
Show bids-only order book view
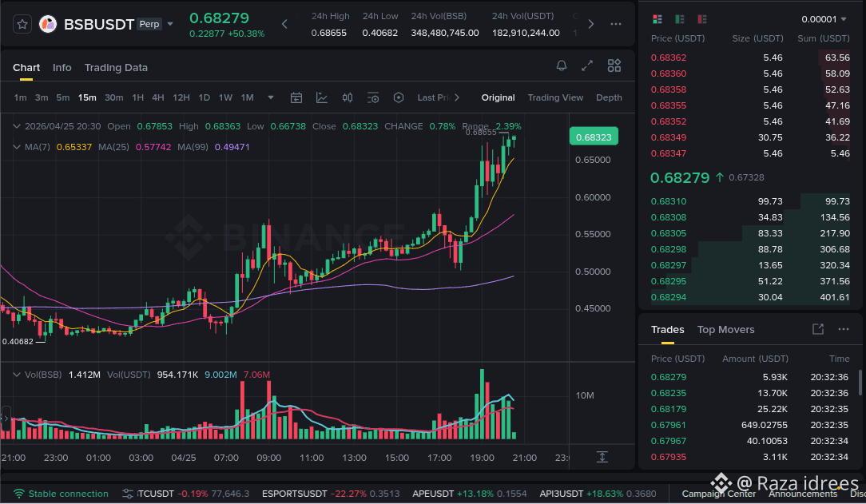click(680, 19)
